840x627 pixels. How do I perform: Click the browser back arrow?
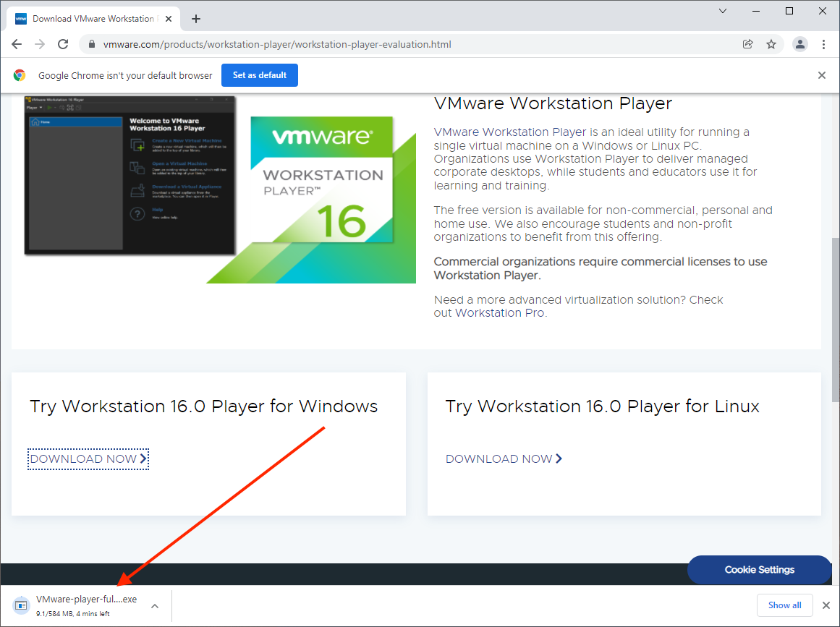(17, 44)
